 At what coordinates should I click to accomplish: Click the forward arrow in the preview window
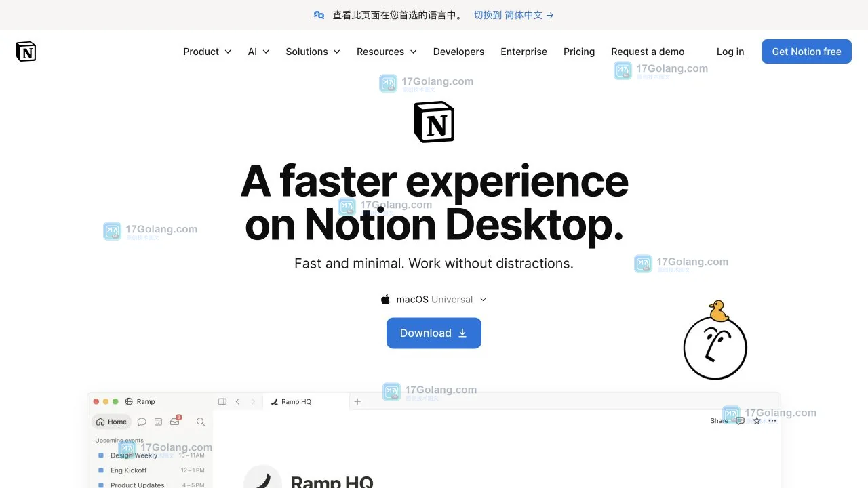(253, 402)
